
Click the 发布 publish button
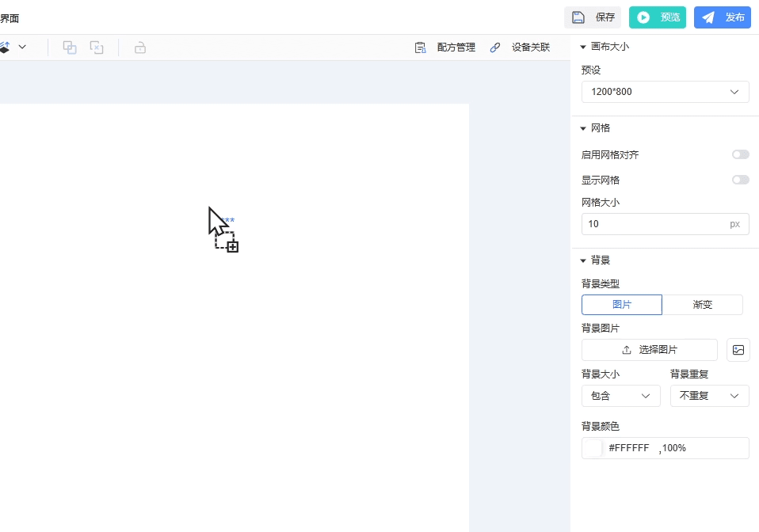pyautogui.click(x=722, y=17)
